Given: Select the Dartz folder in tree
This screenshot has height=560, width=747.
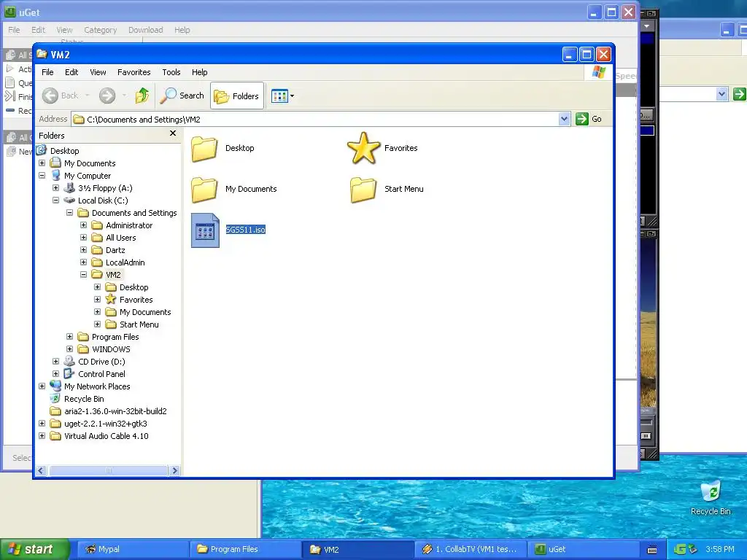Looking at the screenshot, I should point(108,250).
